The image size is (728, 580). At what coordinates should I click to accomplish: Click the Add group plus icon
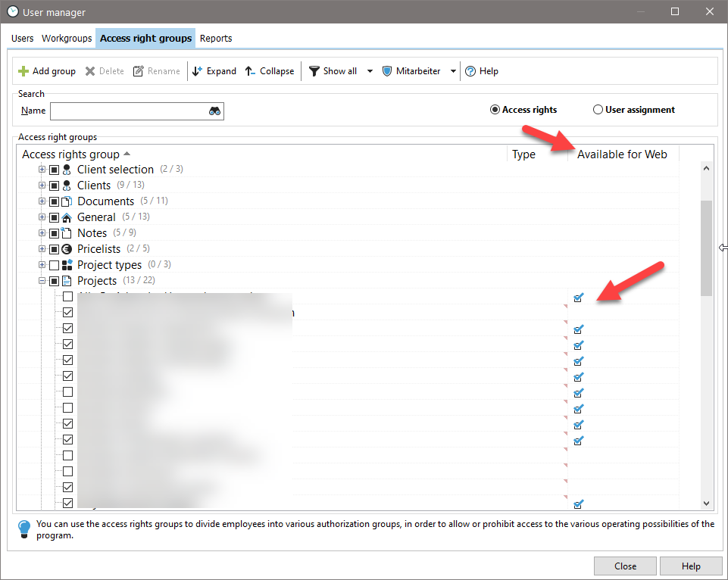[x=23, y=71]
